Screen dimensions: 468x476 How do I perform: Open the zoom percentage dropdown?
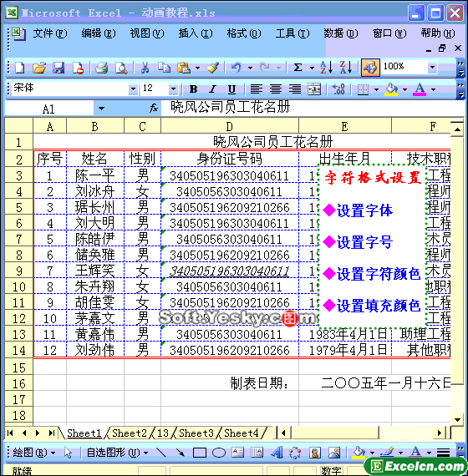coord(432,67)
